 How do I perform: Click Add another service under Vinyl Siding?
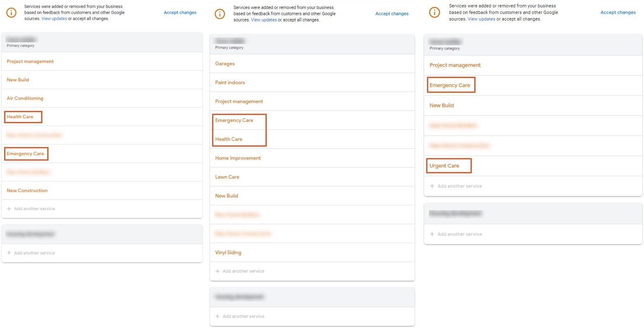point(243,271)
